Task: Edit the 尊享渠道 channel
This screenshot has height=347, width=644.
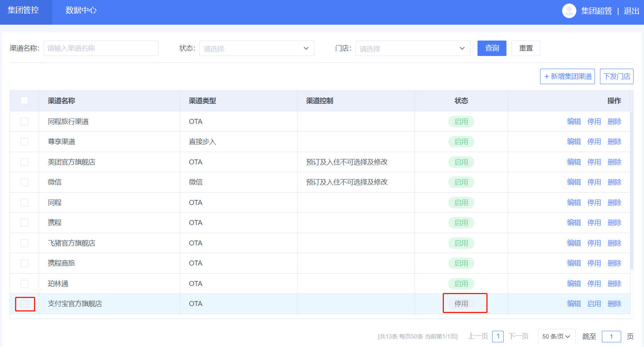Action: click(574, 142)
